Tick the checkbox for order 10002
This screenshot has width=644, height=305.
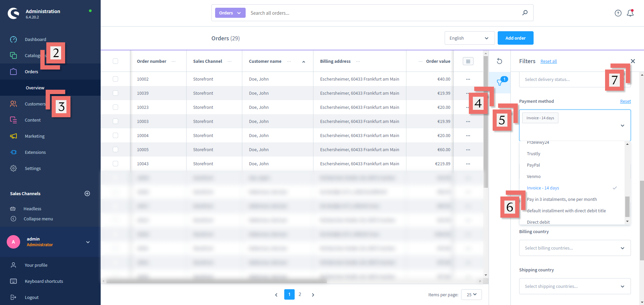[115, 79]
